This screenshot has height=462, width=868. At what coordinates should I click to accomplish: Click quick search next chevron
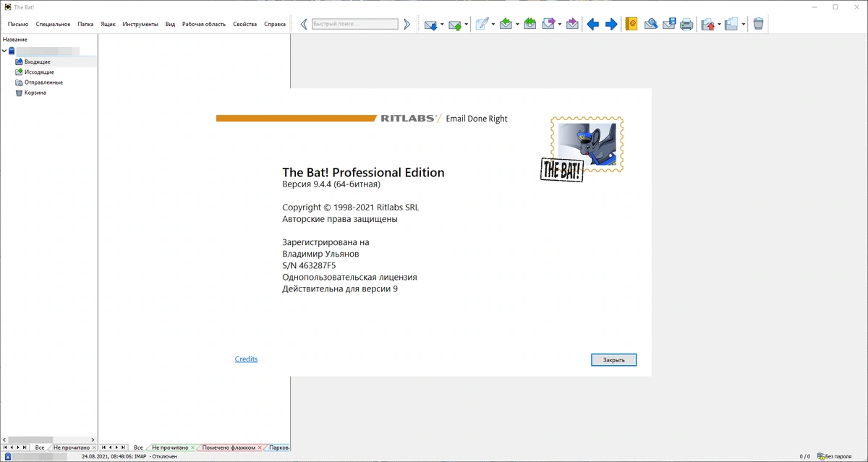(x=407, y=24)
